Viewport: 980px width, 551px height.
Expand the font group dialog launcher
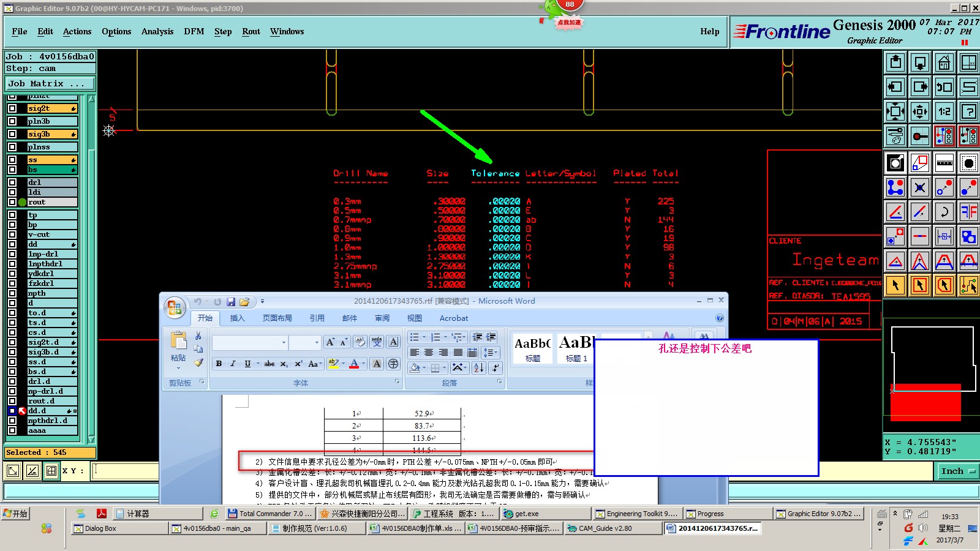(x=397, y=382)
